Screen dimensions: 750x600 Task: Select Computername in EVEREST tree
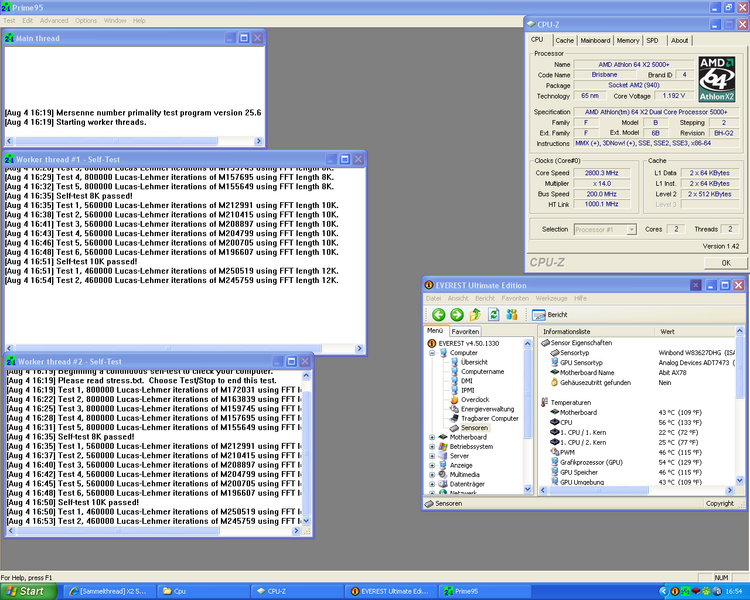(x=482, y=371)
